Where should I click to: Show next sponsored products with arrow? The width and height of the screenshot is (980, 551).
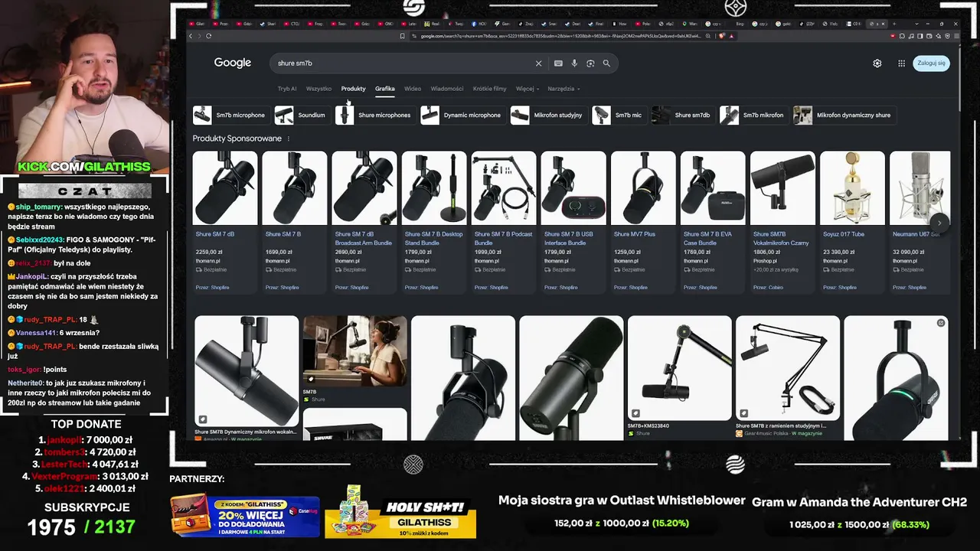pos(939,223)
